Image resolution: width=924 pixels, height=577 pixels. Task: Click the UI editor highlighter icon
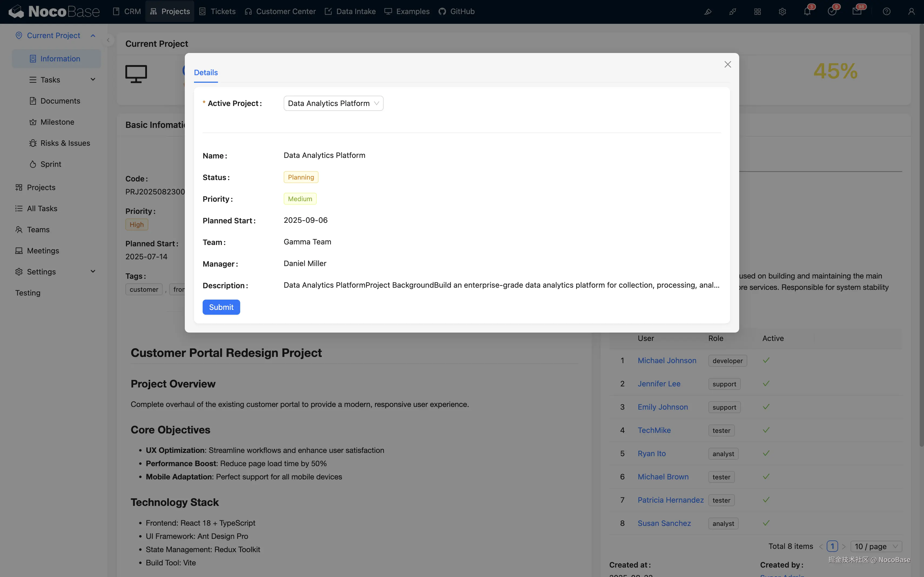click(x=708, y=11)
